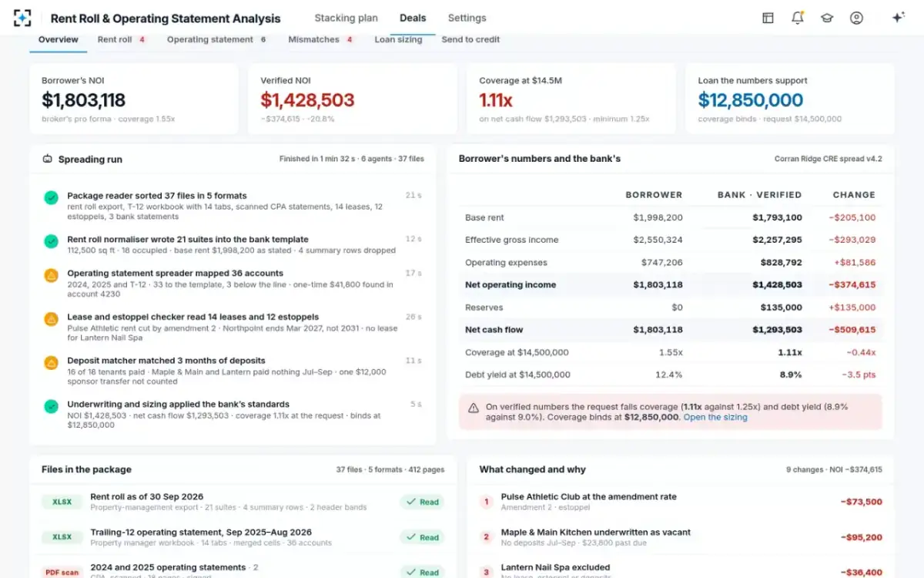Click number 2 badge for Maple & Main Kitchen

coord(486,537)
